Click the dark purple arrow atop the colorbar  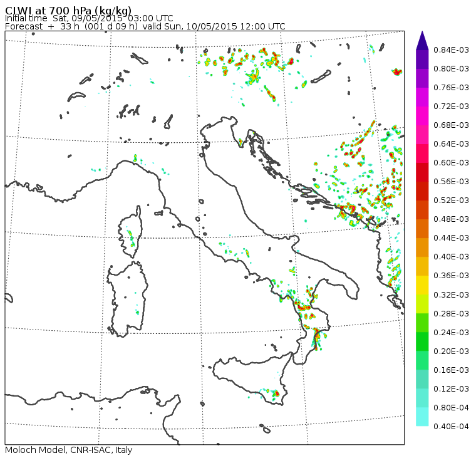422,41
